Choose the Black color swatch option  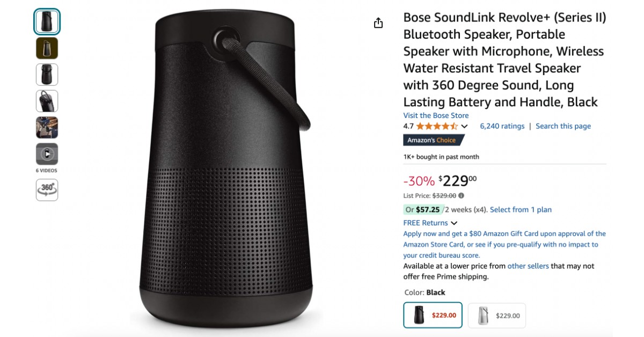[432, 315]
